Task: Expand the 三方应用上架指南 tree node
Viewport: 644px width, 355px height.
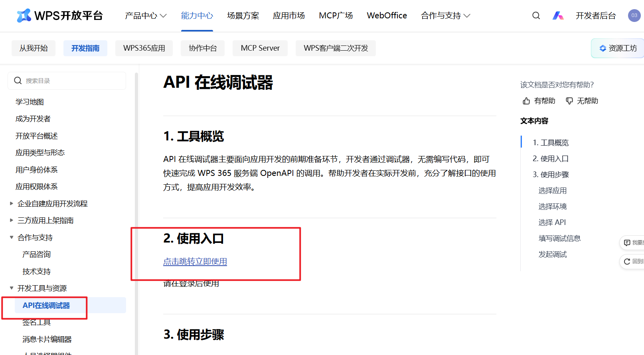Action: (12, 220)
